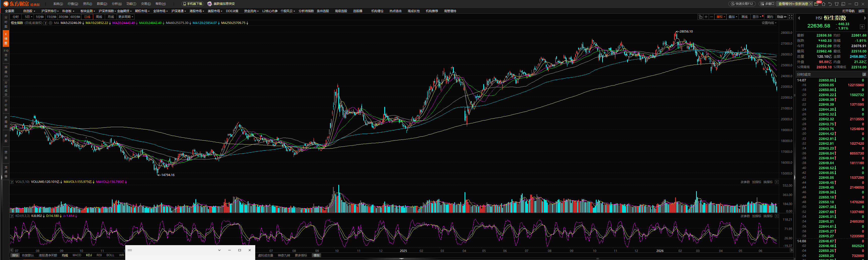
Task: Zoom in the K-line chart with plus
Action: (x=706, y=17)
